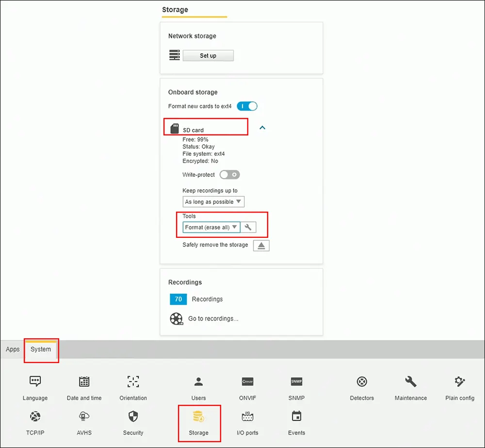Open the AVHS settings icon

coord(83,416)
